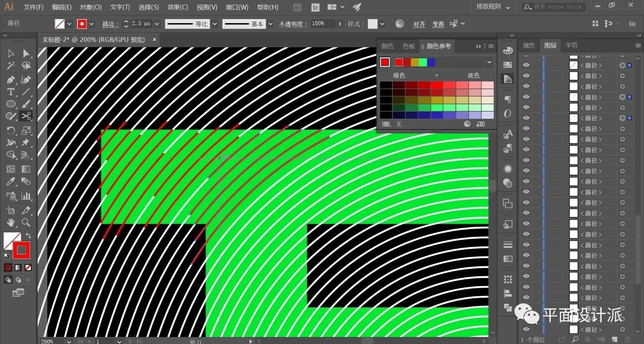
Task: Set the base color swatch in Color Guide
Action: [x=385, y=62]
